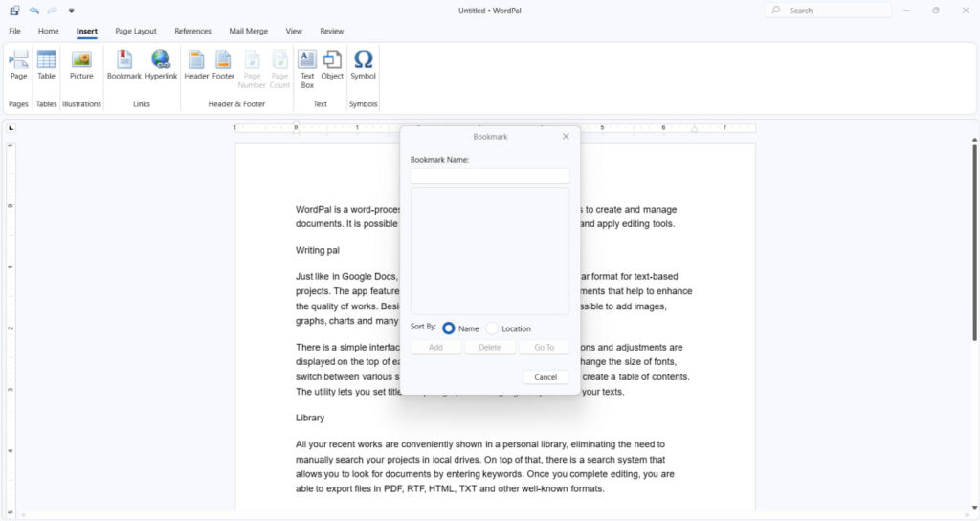980x521 pixels.
Task: Click the Delete button in Bookmark dialog
Action: [x=490, y=347]
